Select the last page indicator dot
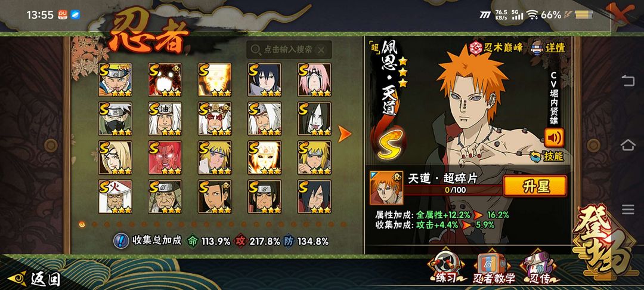 (x=343, y=224)
